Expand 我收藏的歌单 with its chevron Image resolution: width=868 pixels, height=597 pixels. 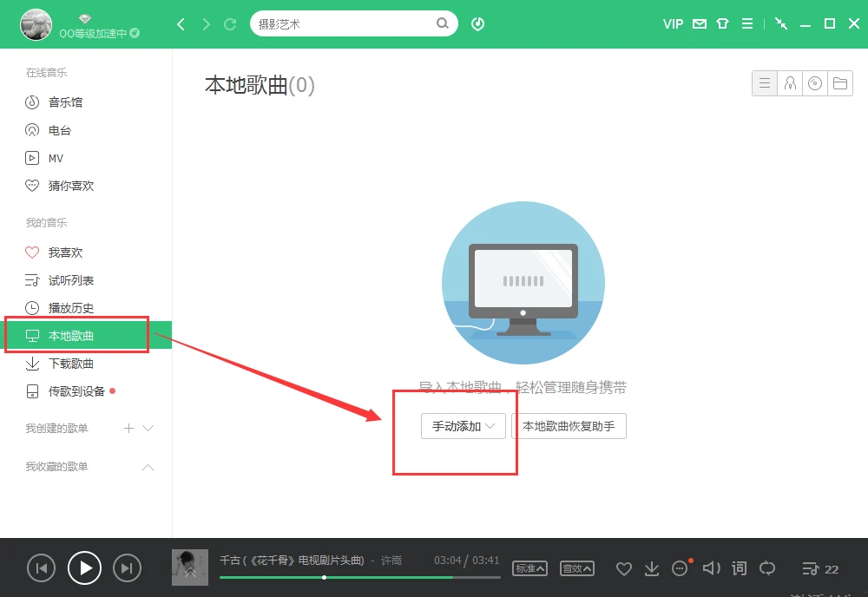coord(148,468)
